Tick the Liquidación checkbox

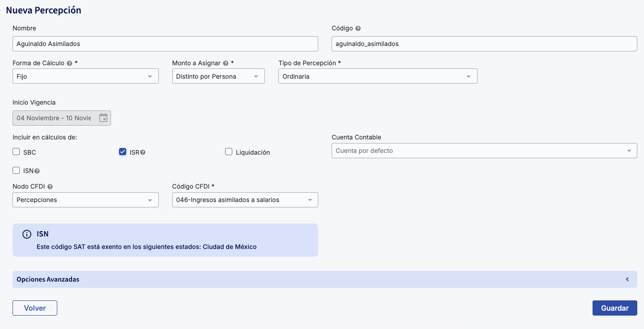(228, 152)
